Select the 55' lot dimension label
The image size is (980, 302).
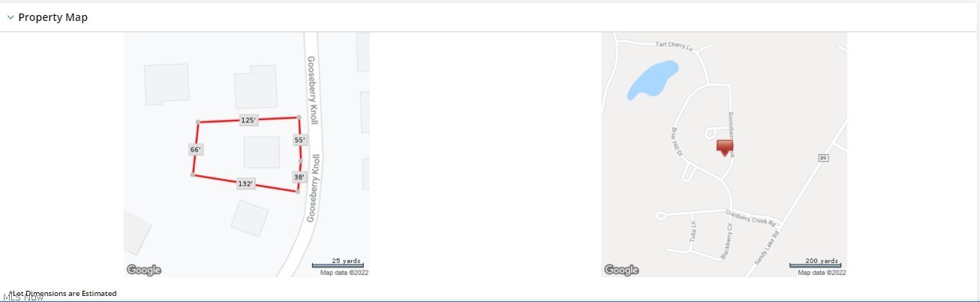(300, 140)
